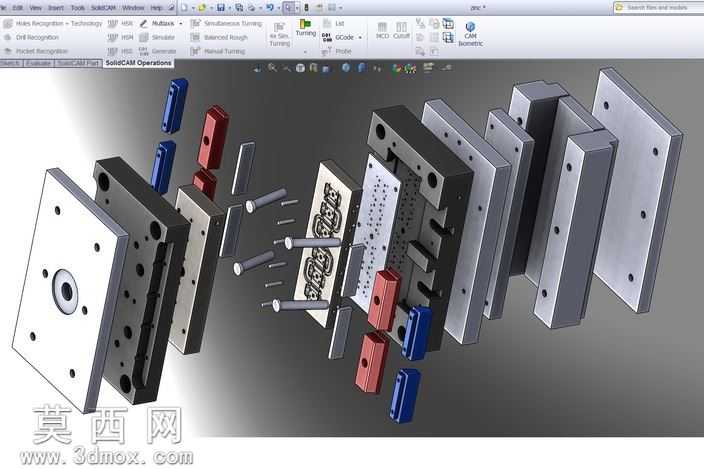Click the 4x Sim. Turning button

point(279,34)
